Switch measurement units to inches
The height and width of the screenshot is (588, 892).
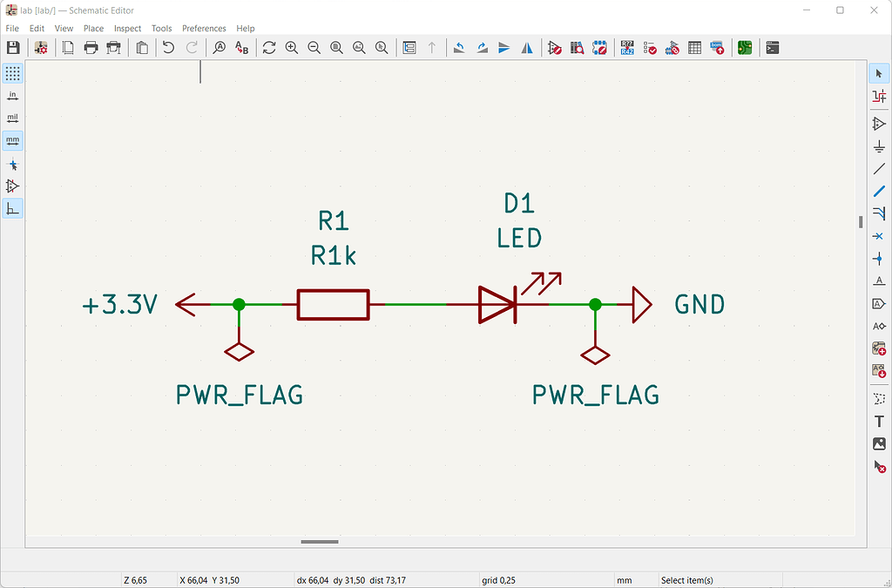tap(11, 95)
